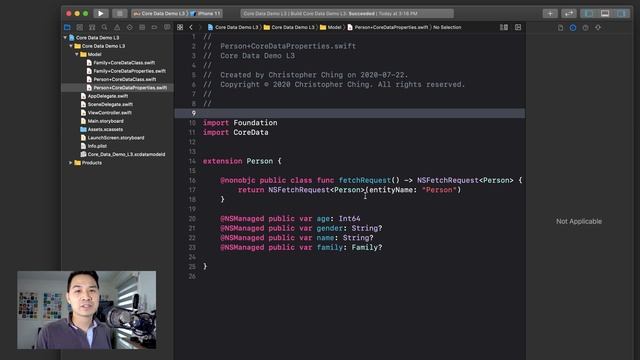Show the Attributes inspector
Viewport: 640px width, 360px height.
[x=598, y=28]
